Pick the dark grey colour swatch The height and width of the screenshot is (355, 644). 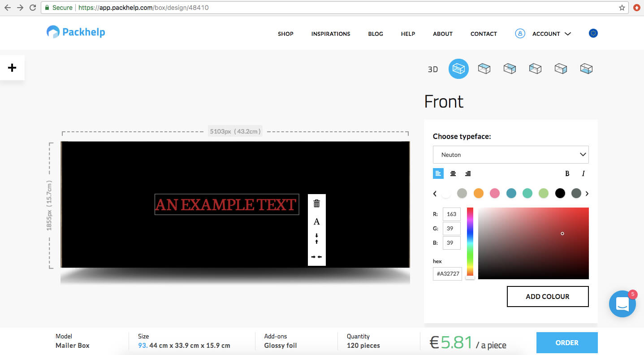point(576,193)
